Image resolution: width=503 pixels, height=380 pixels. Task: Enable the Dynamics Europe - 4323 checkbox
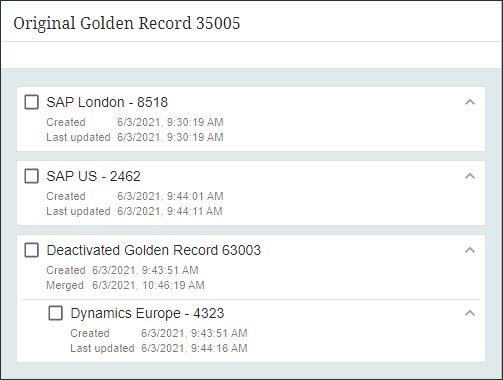pos(56,313)
